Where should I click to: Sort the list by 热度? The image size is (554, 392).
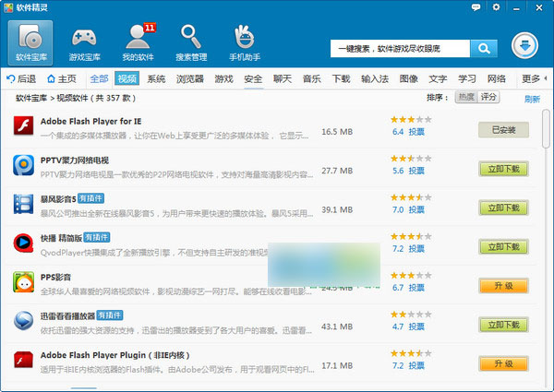466,97
